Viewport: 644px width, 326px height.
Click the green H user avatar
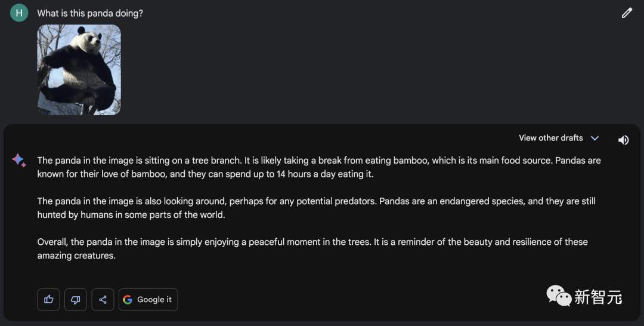[19, 13]
